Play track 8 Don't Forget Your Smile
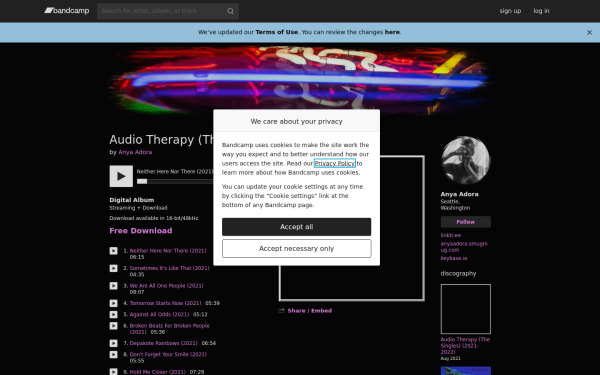Viewport: 600px width, 375px height. (x=114, y=355)
